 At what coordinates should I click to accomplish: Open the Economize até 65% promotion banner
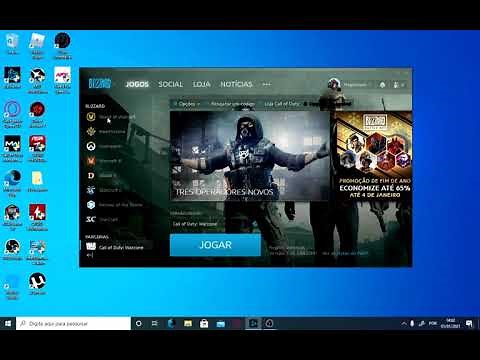coord(374,156)
